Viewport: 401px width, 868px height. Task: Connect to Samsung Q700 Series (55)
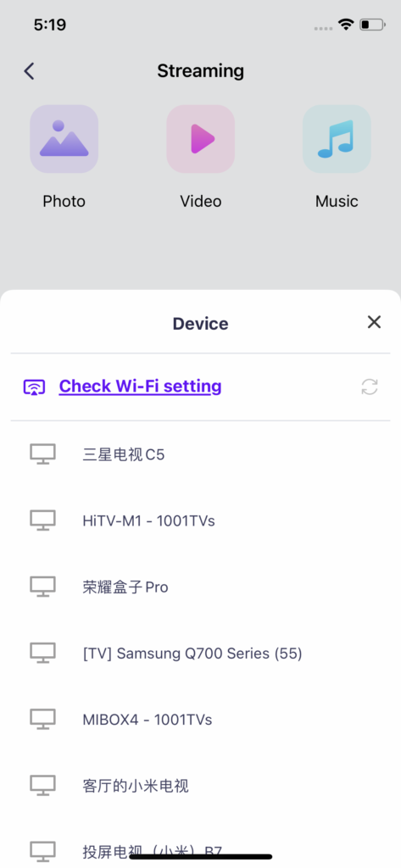[200, 654]
